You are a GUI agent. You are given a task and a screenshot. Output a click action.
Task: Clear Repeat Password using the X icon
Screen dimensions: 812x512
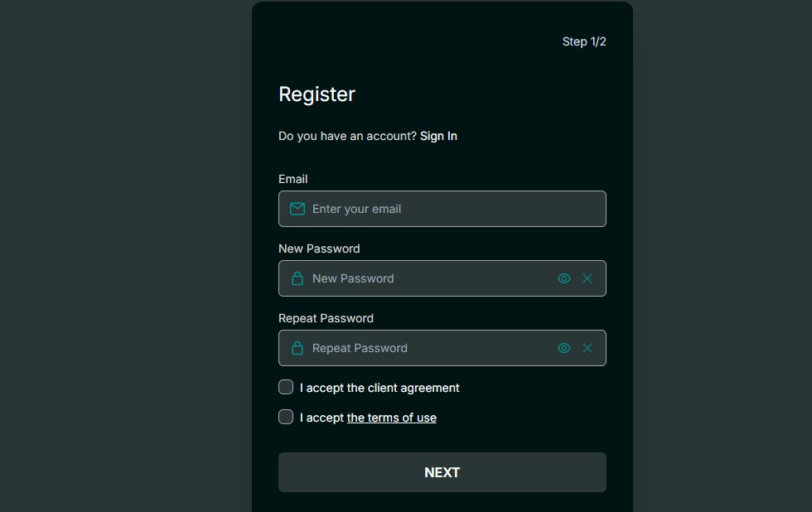click(587, 348)
